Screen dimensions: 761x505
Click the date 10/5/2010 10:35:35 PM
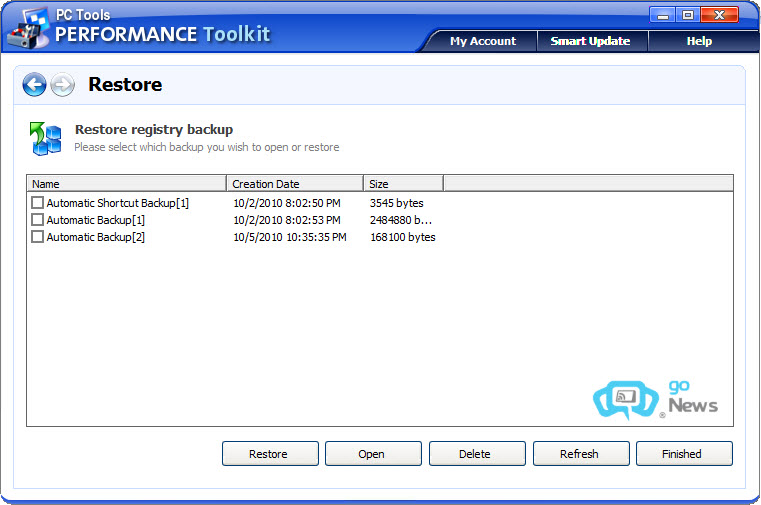(290, 237)
